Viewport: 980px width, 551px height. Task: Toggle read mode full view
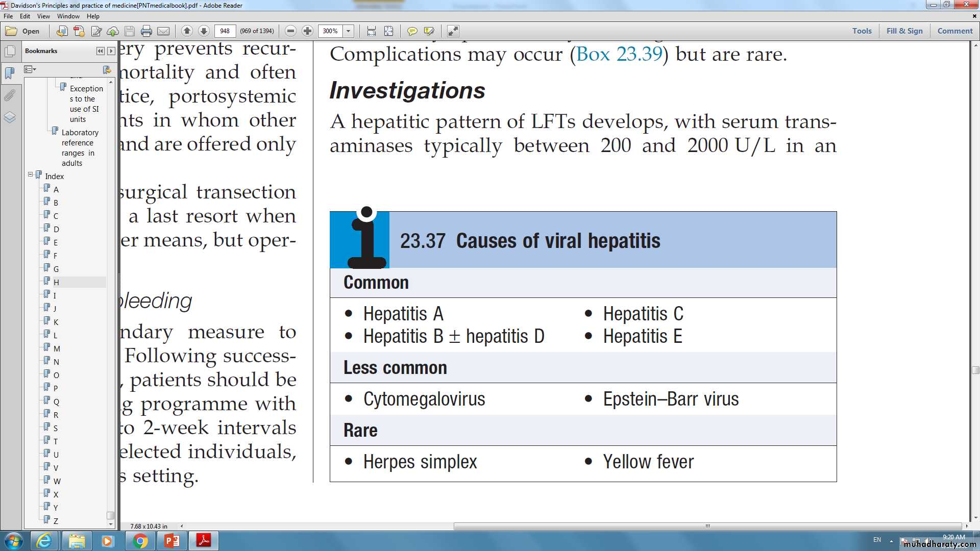click(453, 31)
